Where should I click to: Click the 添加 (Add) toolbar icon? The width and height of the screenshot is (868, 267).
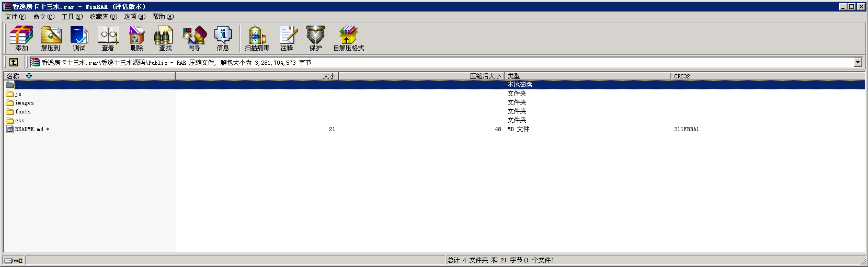point(21,39)
